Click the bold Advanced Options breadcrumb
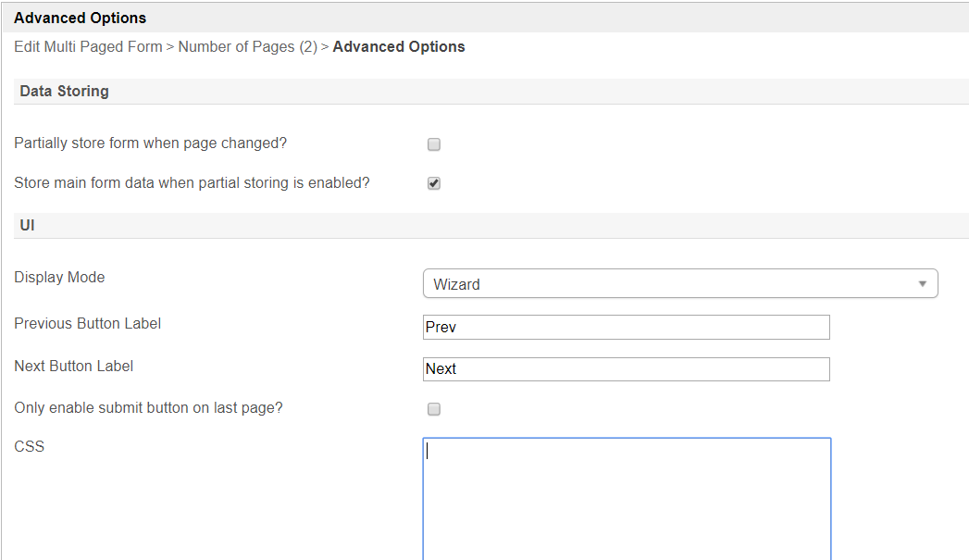 point(399,46)
